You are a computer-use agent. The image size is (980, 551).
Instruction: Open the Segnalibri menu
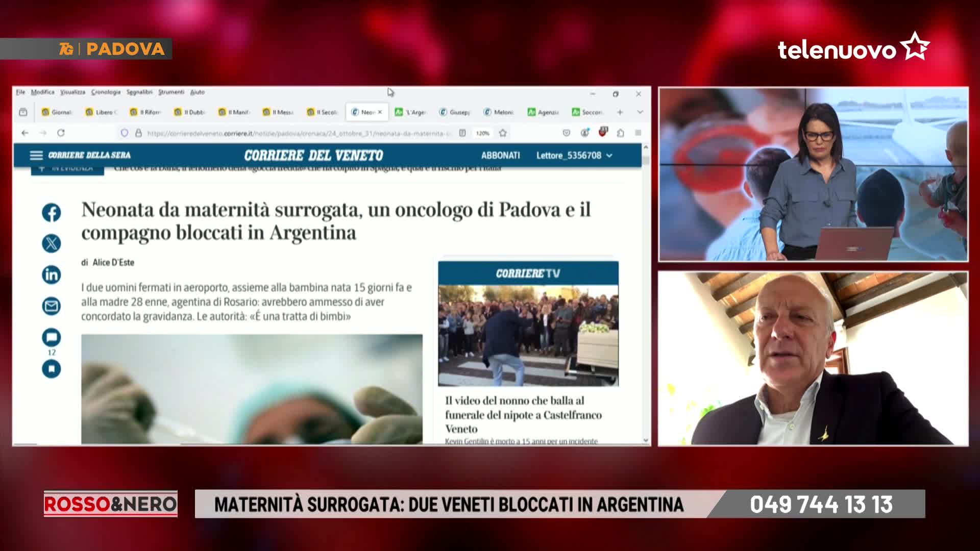139,92
